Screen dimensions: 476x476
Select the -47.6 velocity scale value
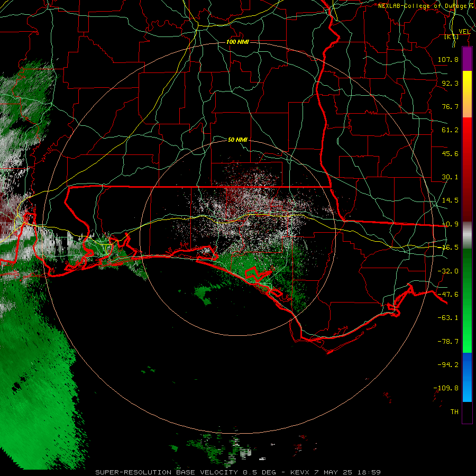[x=448, y=295]
